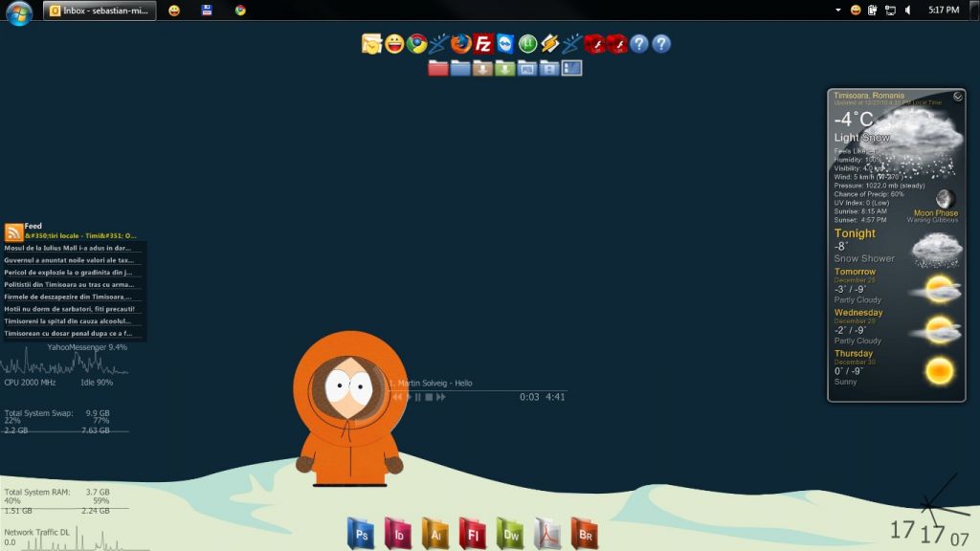The width and height of the screenshot is (980, 551).
Task: Click the floppy disk icon on the taskbar
Action: (207, 10)
